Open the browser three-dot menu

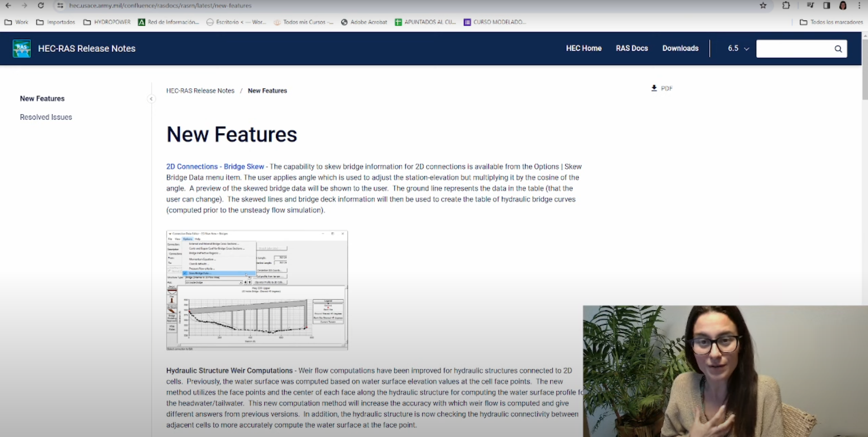click(859, 5)
